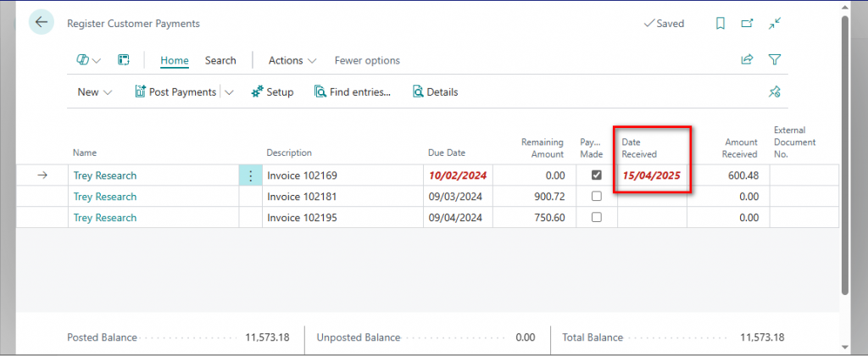The height and width of the screenshot is (356, 868).
Task: Select the Search menu item
Action: (220, 60)
